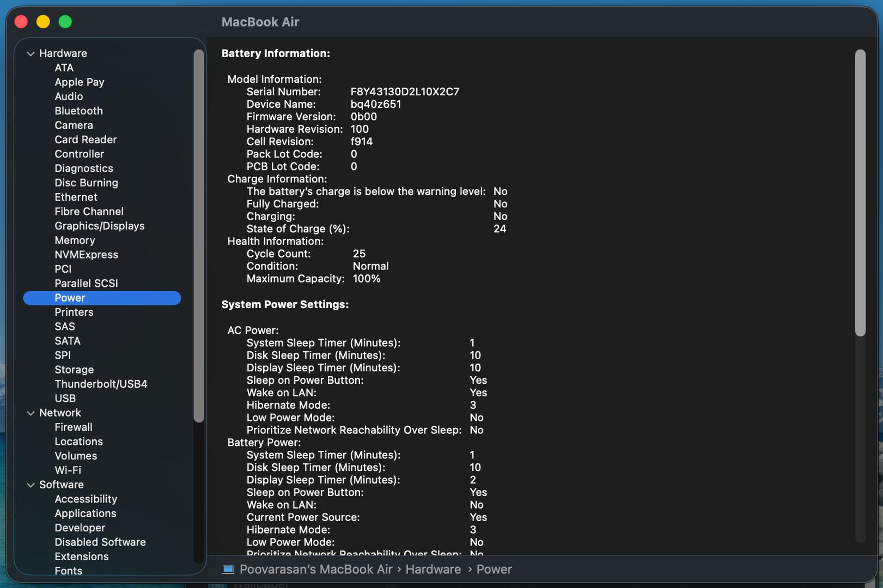Screen dimensions: 883x588
Task: Click Poovarasan's MacBook Air in path bar
Action: pos(316,569)
